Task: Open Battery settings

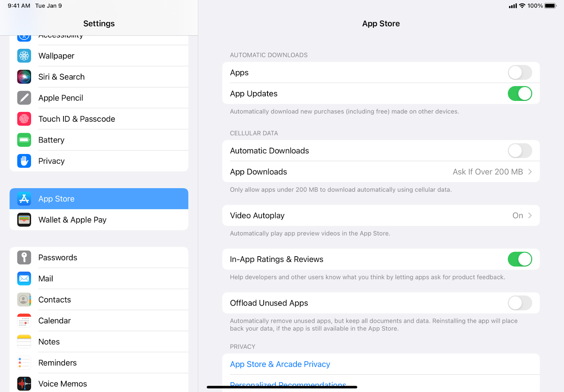Action: (99, 140)
